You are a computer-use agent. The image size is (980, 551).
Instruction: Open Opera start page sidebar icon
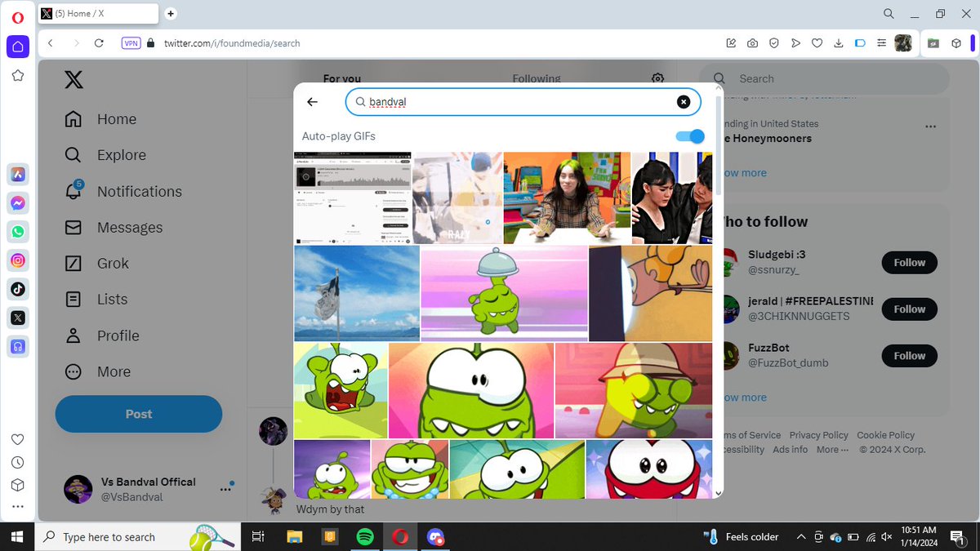point(18,47)
